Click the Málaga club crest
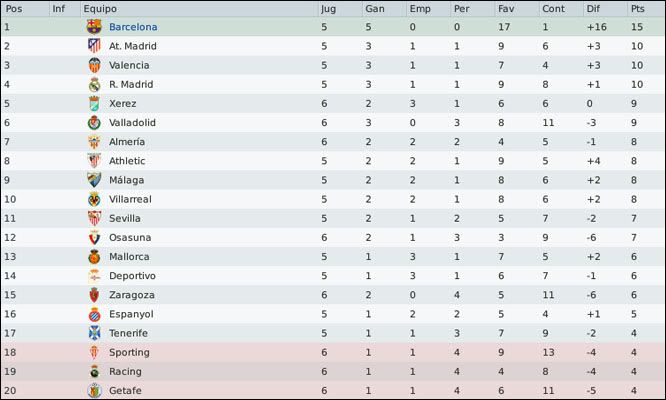666x400 pixels. point(94,180)
